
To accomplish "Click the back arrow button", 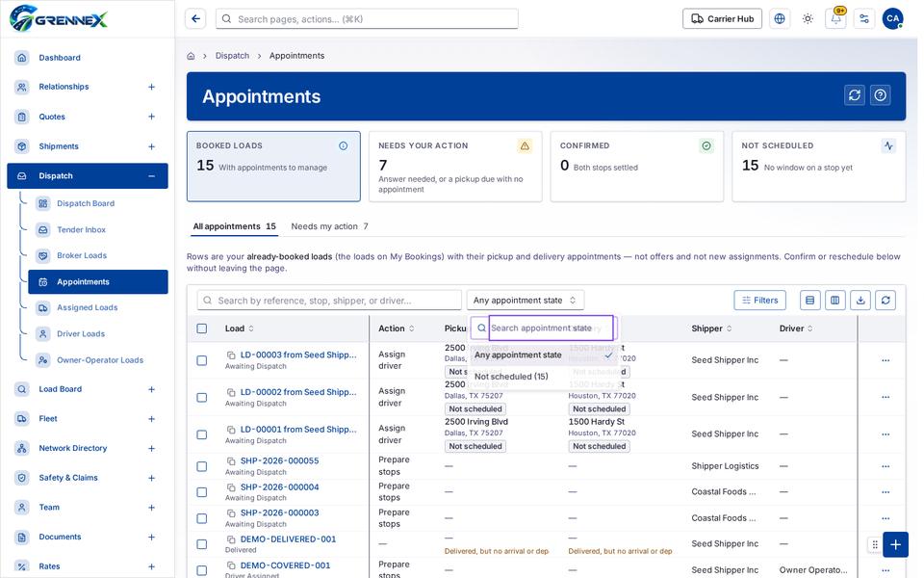I will (195, 19).
